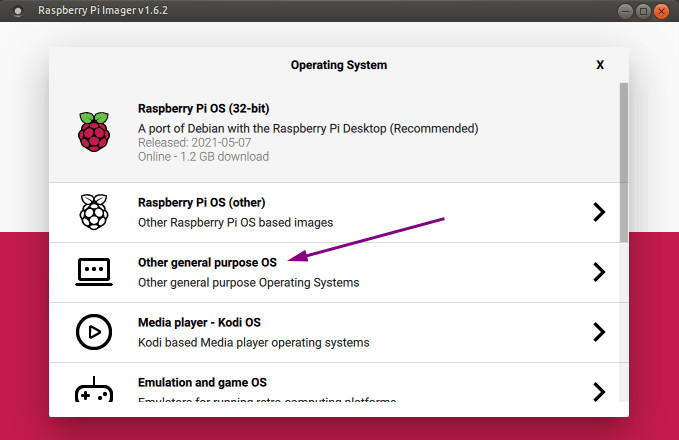Expand the Emulation and game OS chevron
679x440 pixels.
599,390
